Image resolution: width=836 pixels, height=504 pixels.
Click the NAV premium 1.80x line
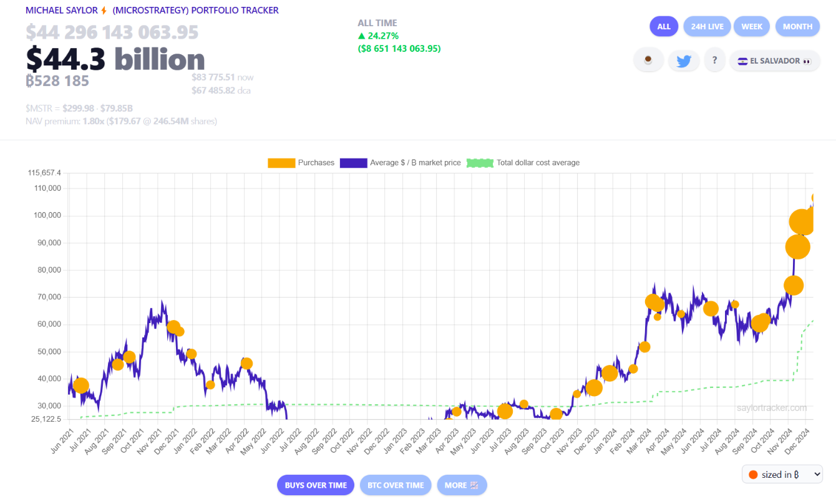point(122,121)
